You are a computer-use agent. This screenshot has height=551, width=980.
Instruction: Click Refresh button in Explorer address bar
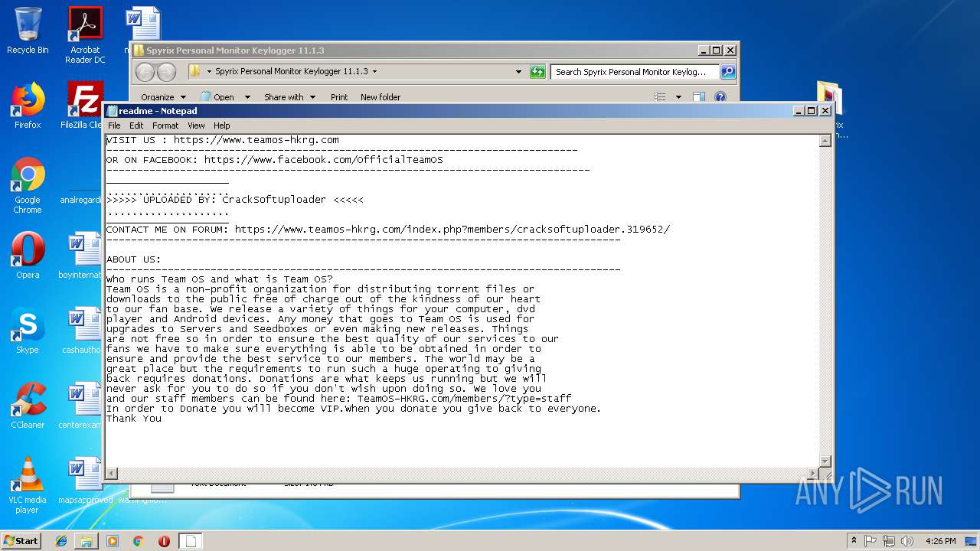537,72
